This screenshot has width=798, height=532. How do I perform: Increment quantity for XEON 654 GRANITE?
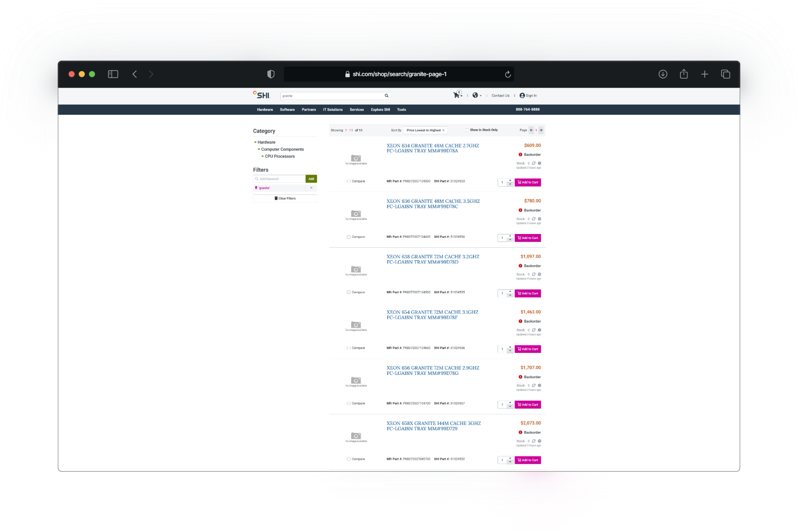coord(510,347)
